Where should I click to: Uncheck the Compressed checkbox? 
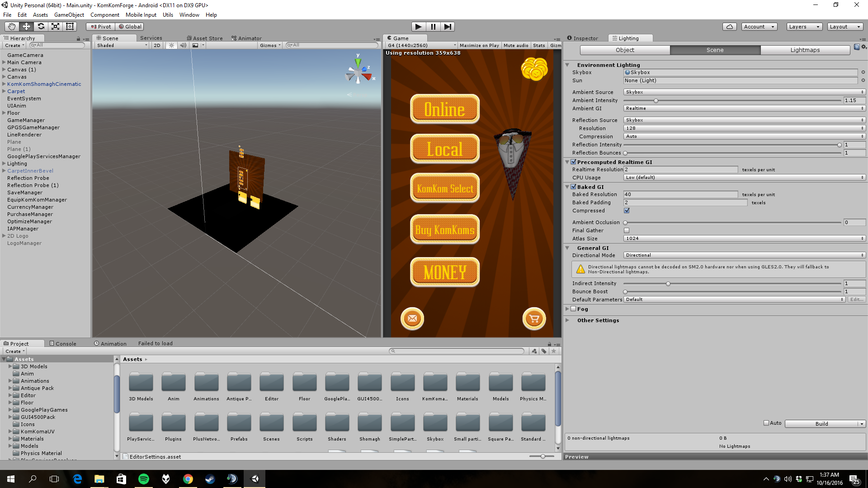tap(627, 211)
